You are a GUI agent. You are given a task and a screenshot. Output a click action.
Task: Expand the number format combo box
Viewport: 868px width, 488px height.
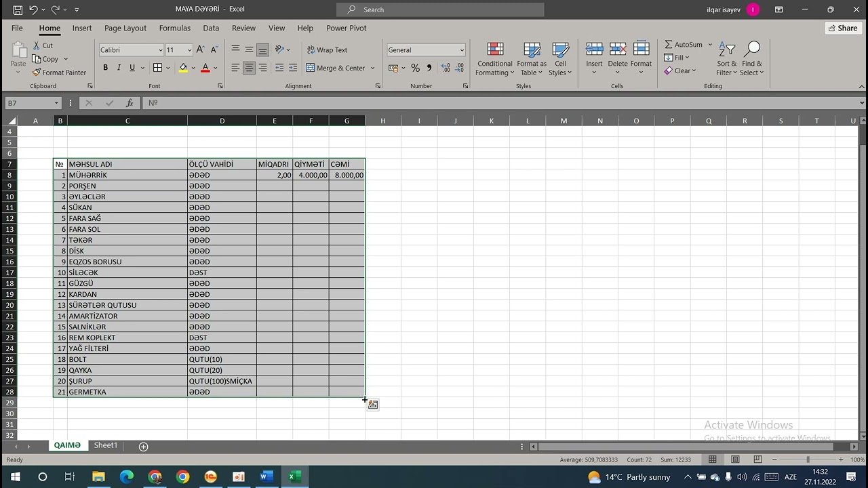[462, 50]
